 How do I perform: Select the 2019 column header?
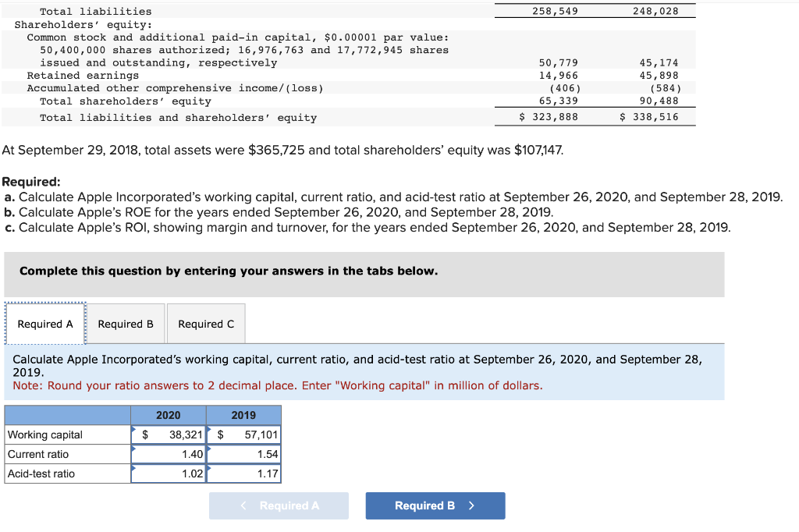[243, 415]
